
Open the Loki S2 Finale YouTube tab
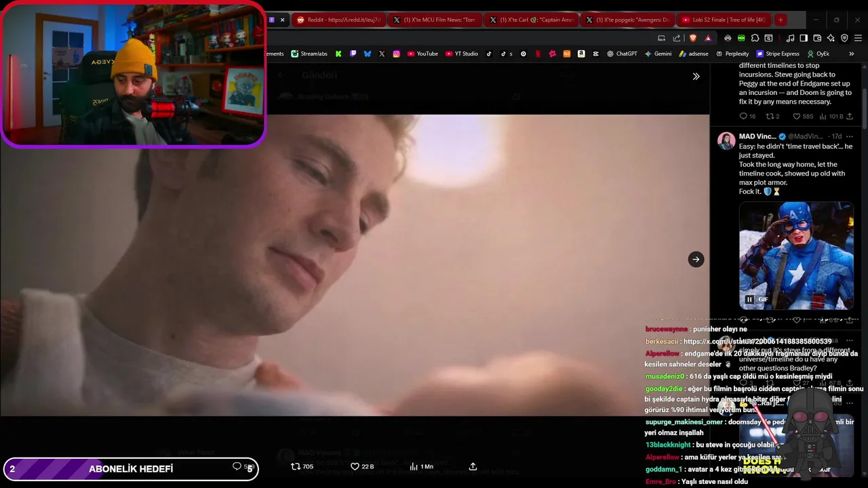[x=724, y=20]
